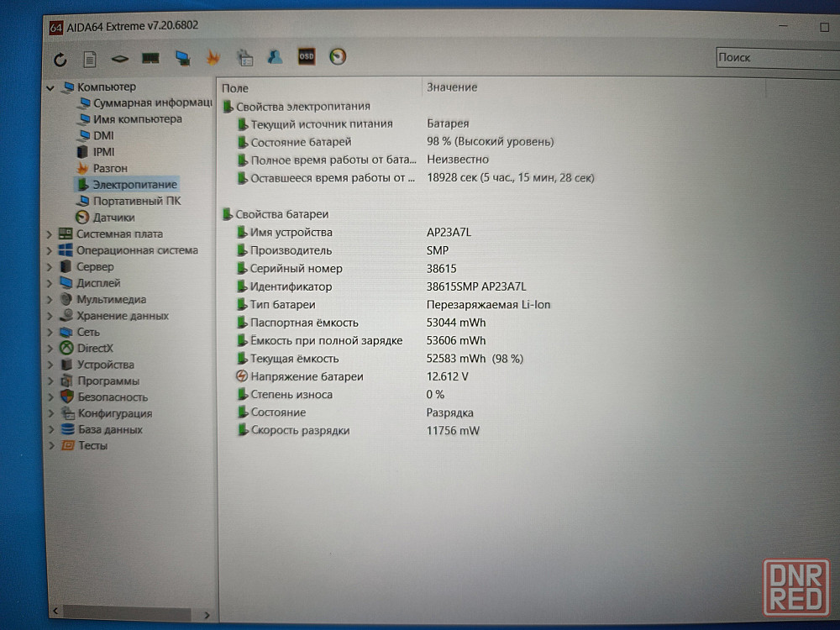Screen dimensions: 840x630
Task: Click the 12.612 V value
Action: (x=448, y=376)
